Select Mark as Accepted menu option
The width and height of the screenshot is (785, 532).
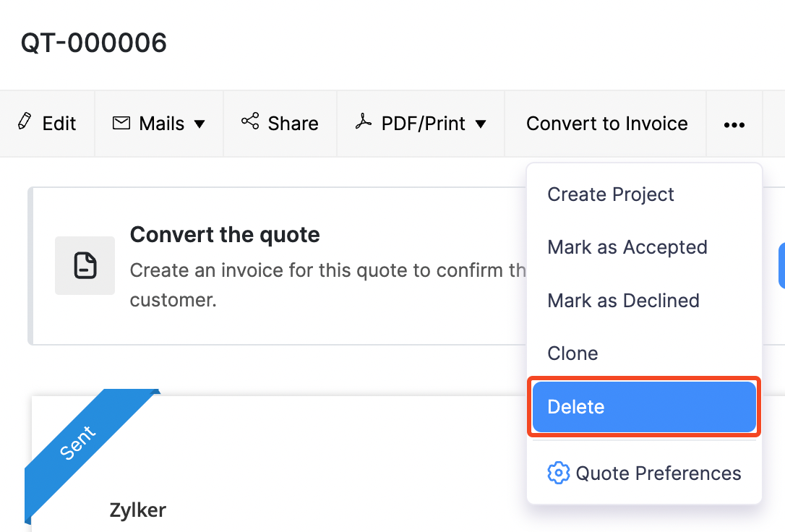(x=627, y=247)
